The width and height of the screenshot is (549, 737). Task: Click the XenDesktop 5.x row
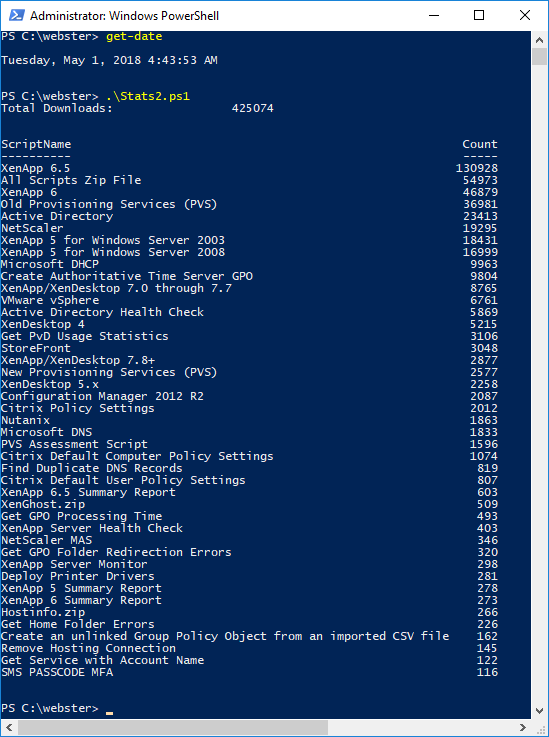249,384
